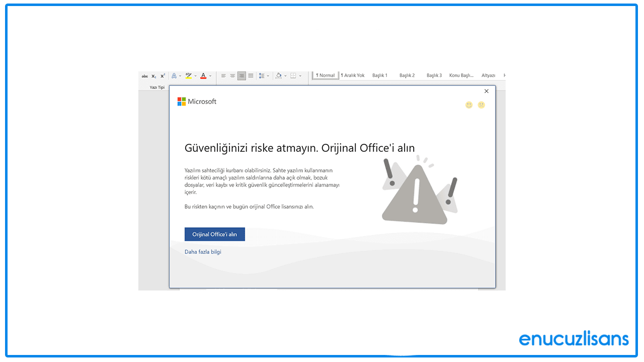644x362 pixels.
Task: Click the Orijinal Office'i alın button
Action: point(215,234)
